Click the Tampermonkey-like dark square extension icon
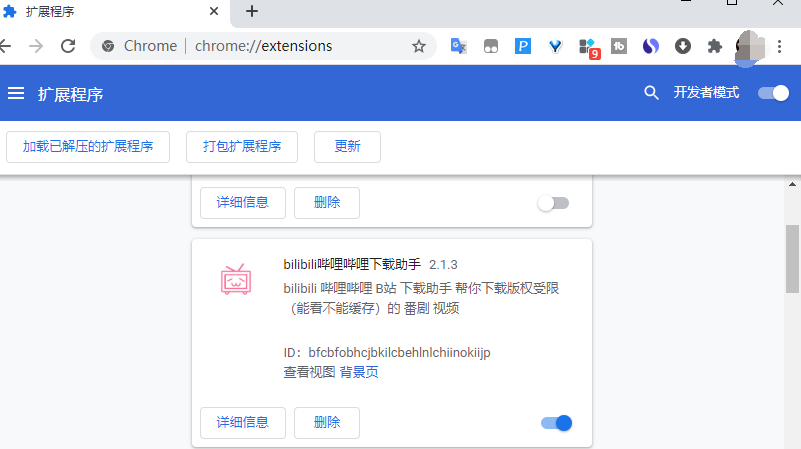Viewport: 801px width, 449px height. click(x=491, y=46)
